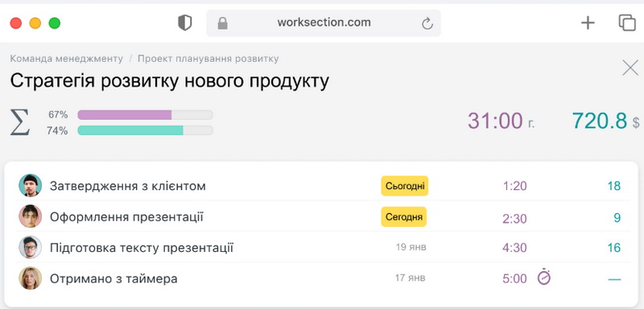
Task: Click the lock icon in address bar
Action: pos(223,23)
